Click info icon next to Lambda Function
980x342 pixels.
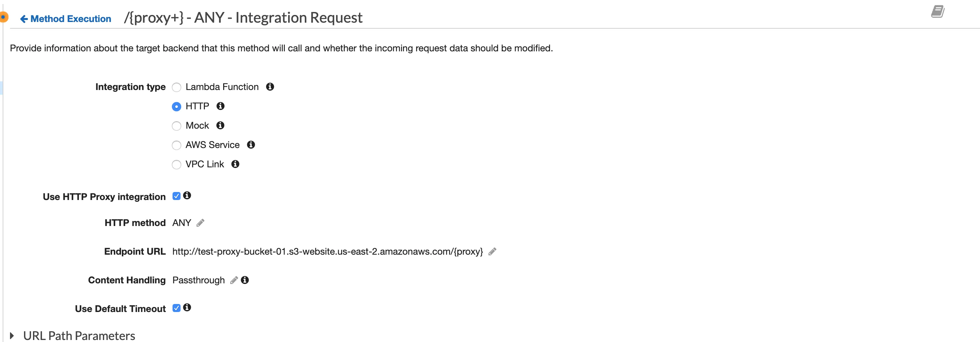tap(270, 87)
